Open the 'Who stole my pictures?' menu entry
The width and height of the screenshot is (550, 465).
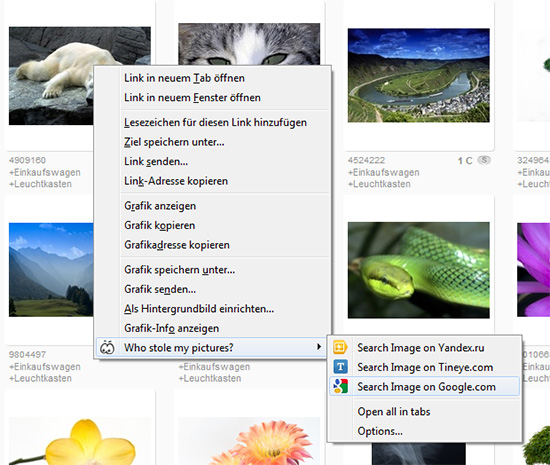(210, 348)
